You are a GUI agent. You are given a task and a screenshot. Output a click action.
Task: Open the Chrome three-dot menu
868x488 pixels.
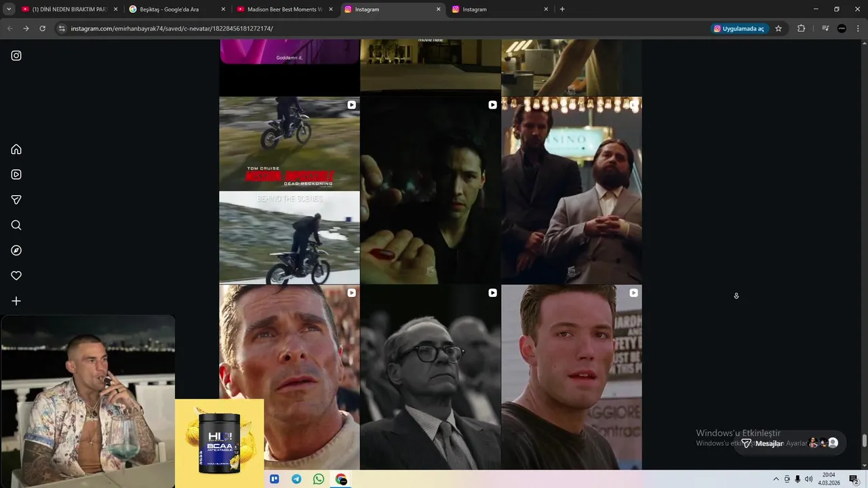857,28
